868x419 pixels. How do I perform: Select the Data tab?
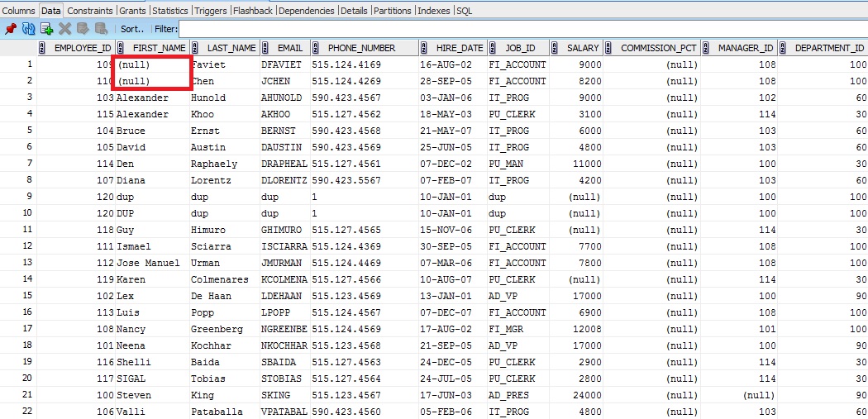(51, 11)
